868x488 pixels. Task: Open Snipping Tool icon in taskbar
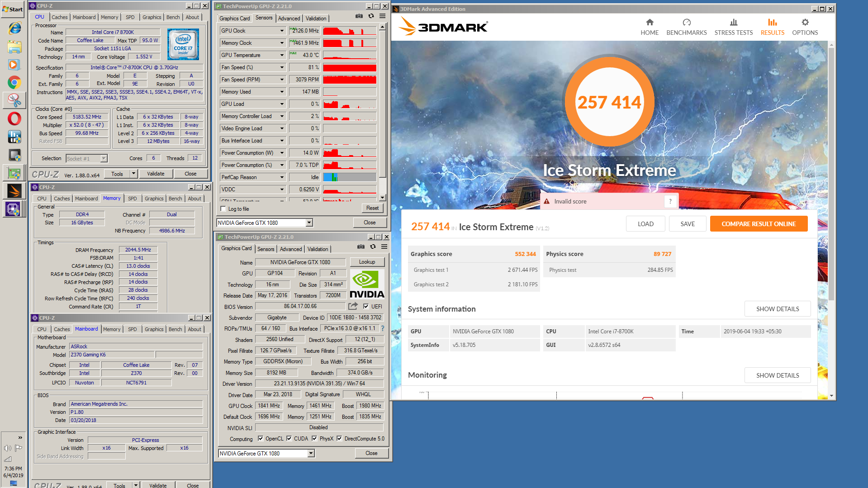[x=14, y=100]
